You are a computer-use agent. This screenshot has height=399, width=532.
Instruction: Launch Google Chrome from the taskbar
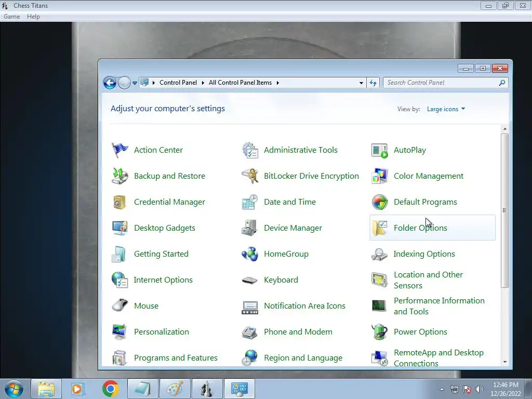[x=110, y=389]
